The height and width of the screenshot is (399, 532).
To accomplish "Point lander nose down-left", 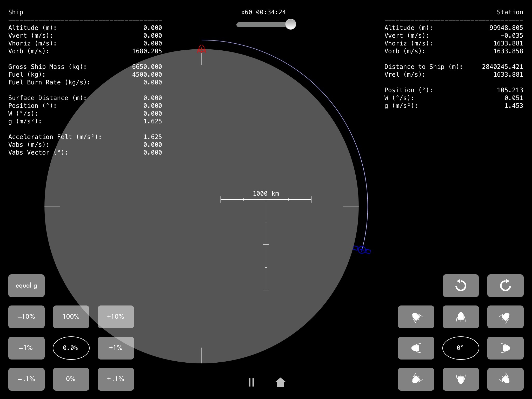I will (416, 379).
